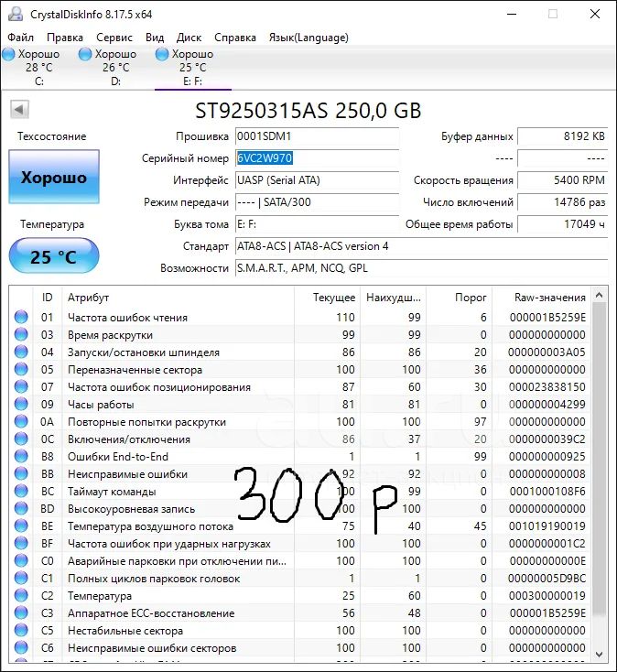
Task: Select row Температура воздушного потока
Action: [x=300, y=526]
